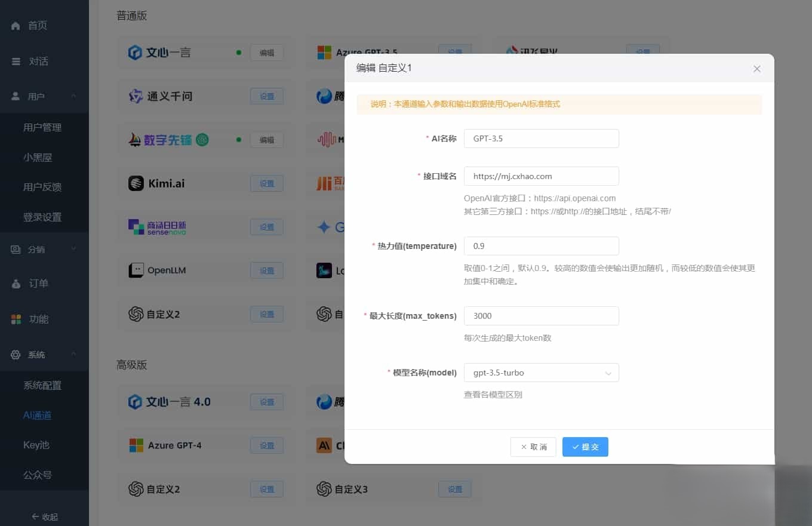Click the 用户 person icon in sidebar
Screen dimensions: 812x526
[16, 96]
